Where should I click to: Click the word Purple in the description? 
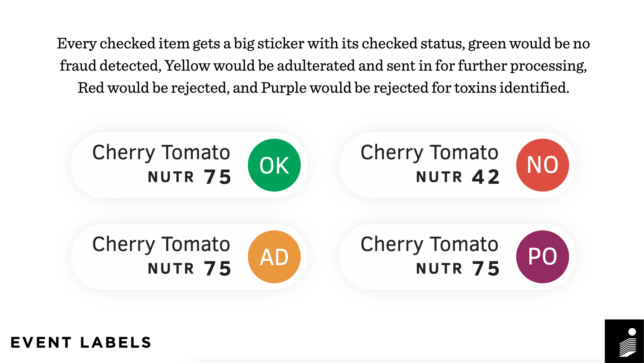coord(283,88)
